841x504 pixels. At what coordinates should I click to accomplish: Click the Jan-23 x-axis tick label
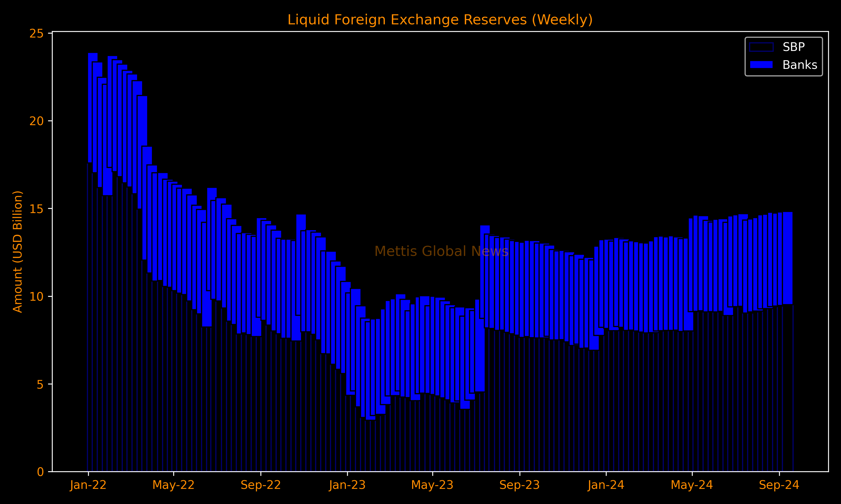tap(347, 485)
